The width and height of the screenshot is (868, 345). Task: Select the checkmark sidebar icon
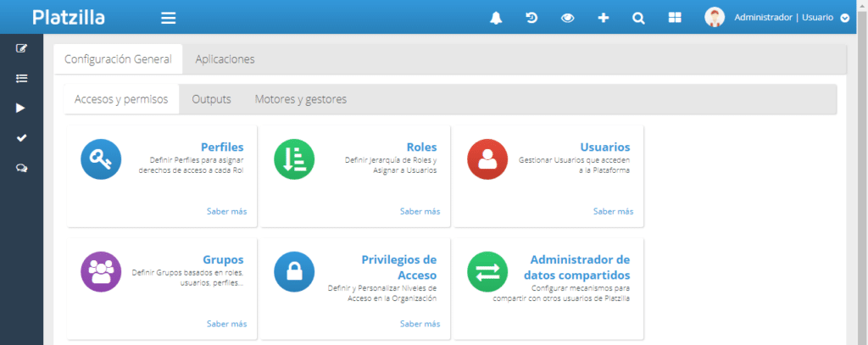pos(21,137)
